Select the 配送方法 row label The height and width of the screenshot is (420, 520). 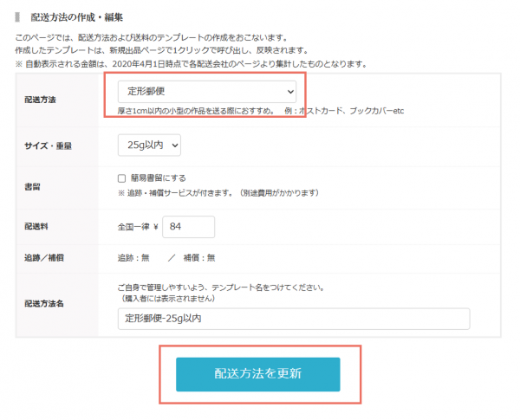click(42, 100)
